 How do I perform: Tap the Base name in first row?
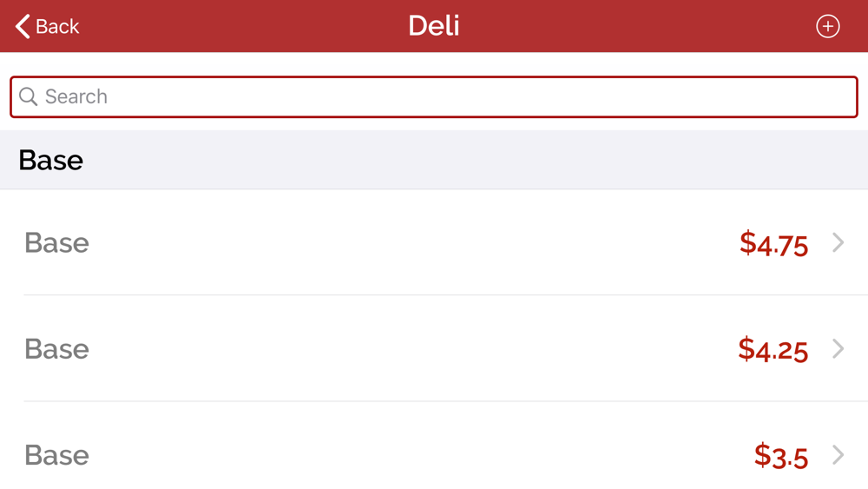[56, 242]
